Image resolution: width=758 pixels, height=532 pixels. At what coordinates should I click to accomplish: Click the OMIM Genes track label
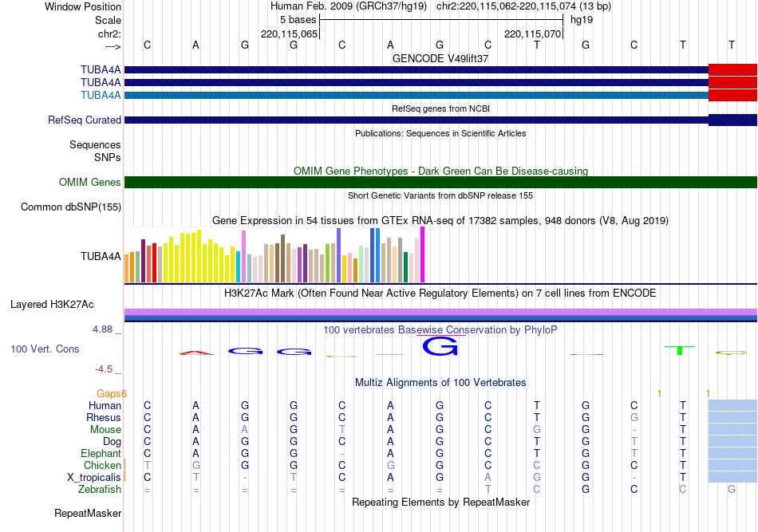89,182
